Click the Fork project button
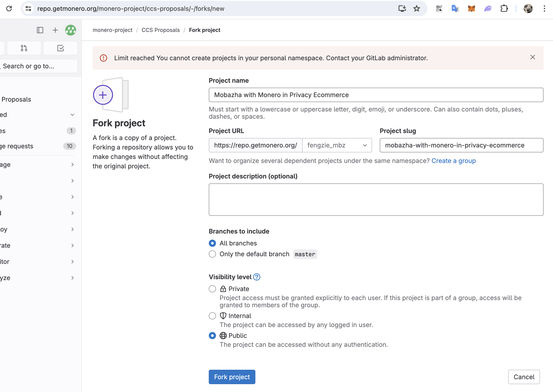This screenshot has width=553, height=392. pos(232,377)
